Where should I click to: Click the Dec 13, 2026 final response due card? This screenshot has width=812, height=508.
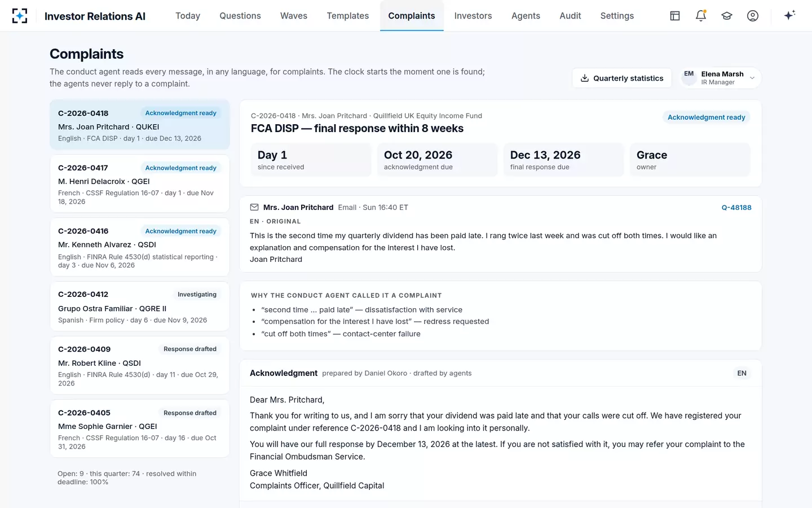point(564,160)
